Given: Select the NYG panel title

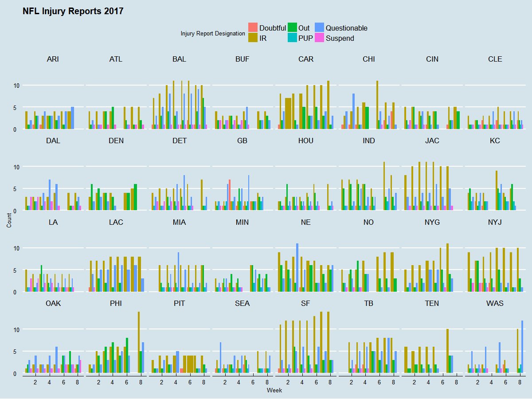Looking at the screenshot, I should pyautogui.click(x=432, y=222).
